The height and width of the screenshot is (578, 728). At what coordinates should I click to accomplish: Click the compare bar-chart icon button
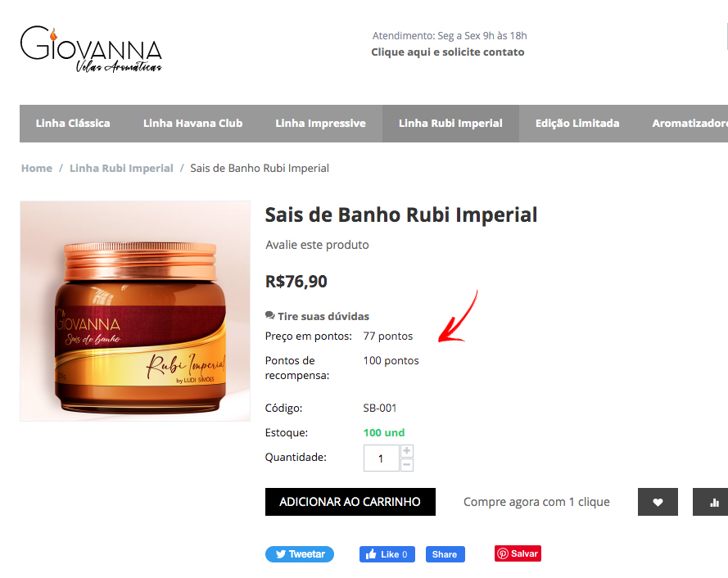[x=711, y=502]
